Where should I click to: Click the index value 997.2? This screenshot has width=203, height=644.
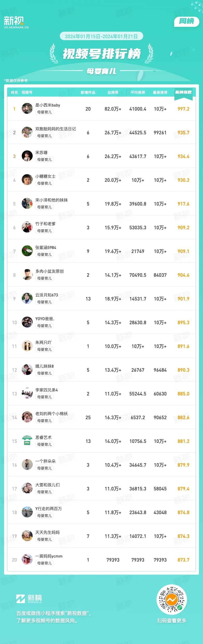[x=183, y=109]
